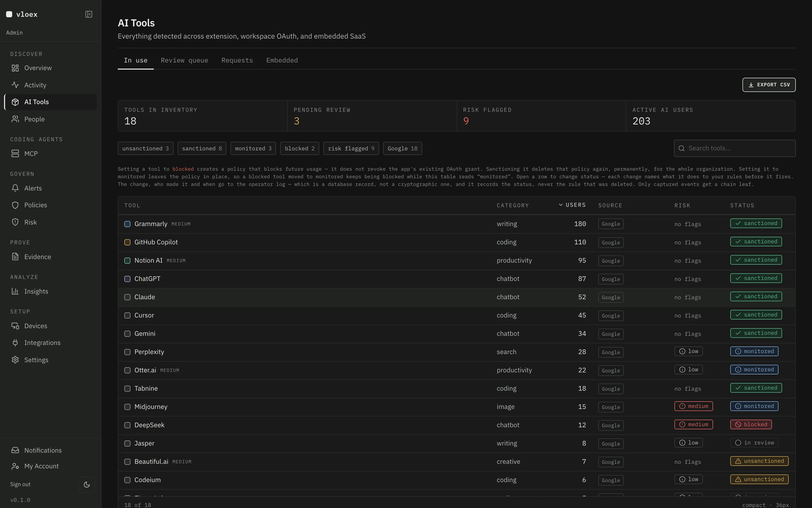Viewport: 812px width, 508px height.
Task: Click Beautiful.ai unsanctioned status badge
Action: click(759, 461)
